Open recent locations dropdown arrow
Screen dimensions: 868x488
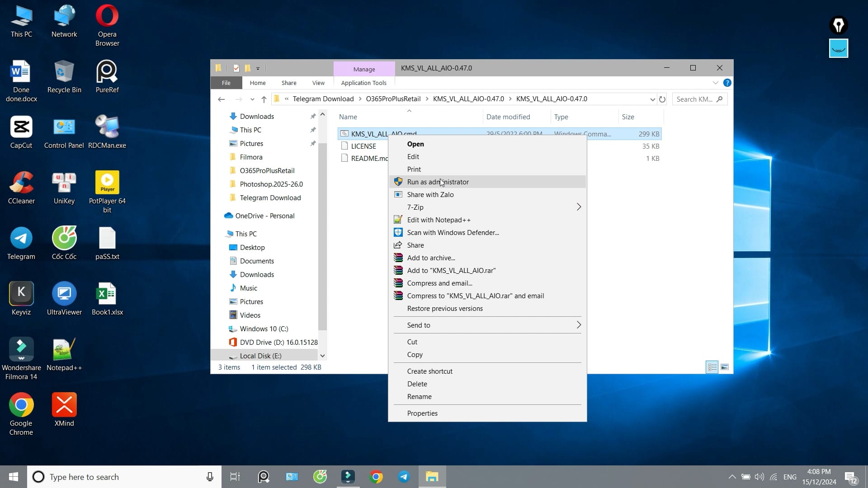(252, 99)
